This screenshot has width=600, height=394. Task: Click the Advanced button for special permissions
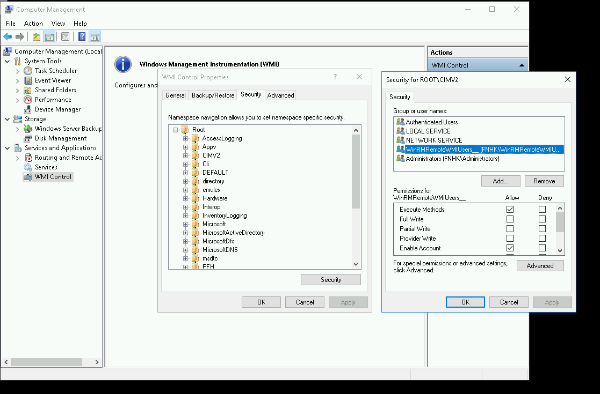540,265
